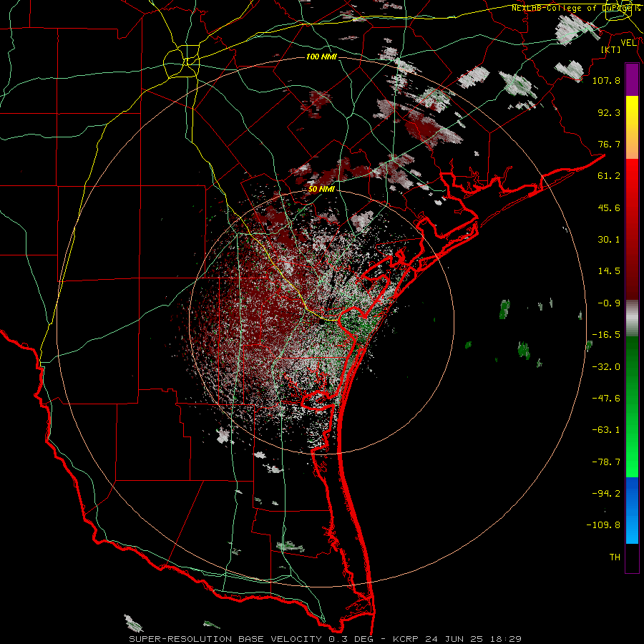Screen dimensions: 644x644
Task: Select the 45.6 legend value
Action: pyautogui.click(x=609, y=208)
